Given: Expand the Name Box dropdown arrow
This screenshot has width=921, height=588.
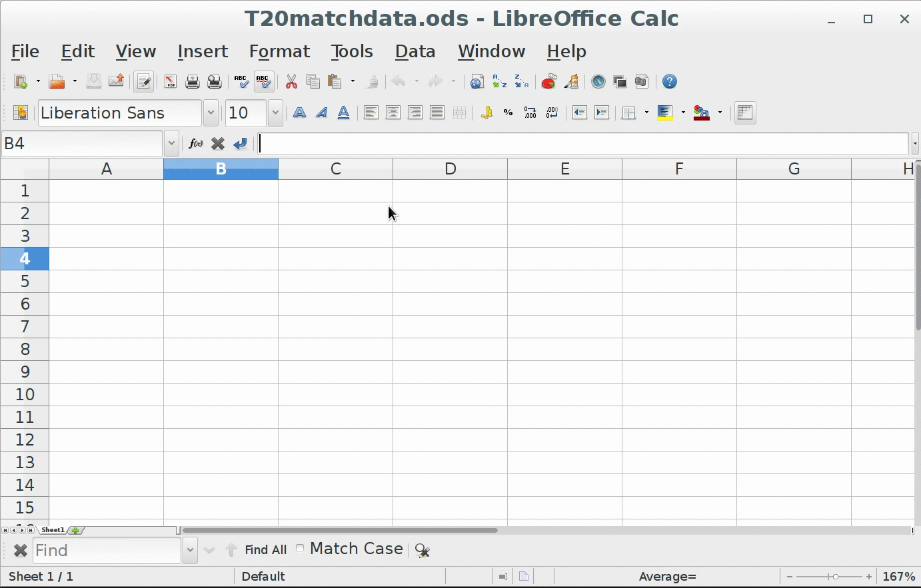Looking at the screenshot, I should click(x=171, y=144).
